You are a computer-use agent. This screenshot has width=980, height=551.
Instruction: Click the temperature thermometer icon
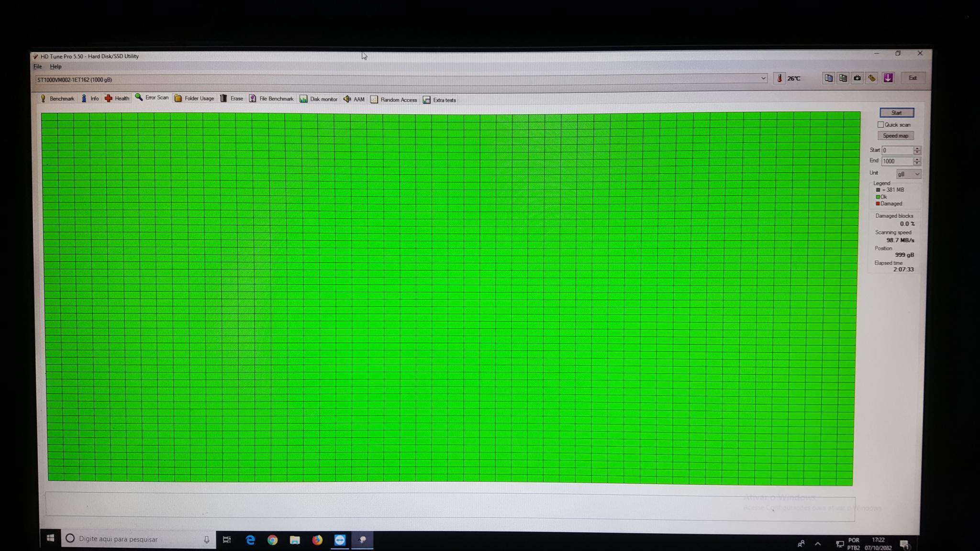(779, 78)
